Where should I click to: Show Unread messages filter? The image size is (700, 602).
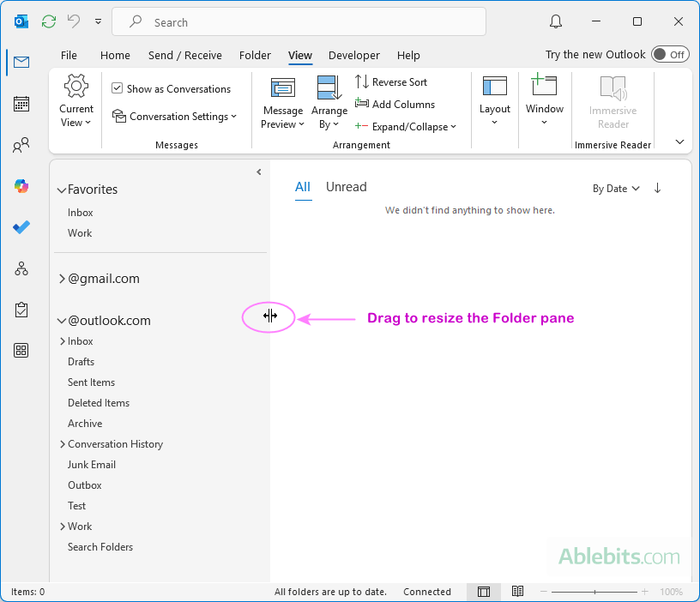coord(346,187)
